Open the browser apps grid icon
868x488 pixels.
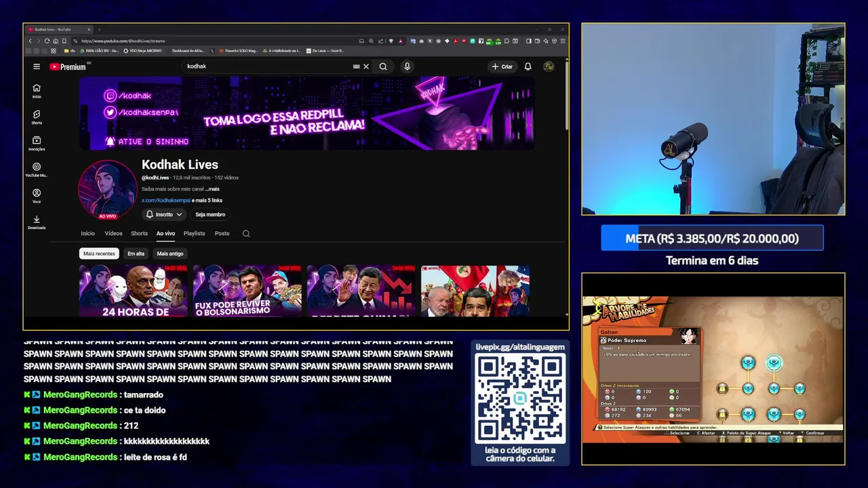pyautogui.click(x=54, y=51)
